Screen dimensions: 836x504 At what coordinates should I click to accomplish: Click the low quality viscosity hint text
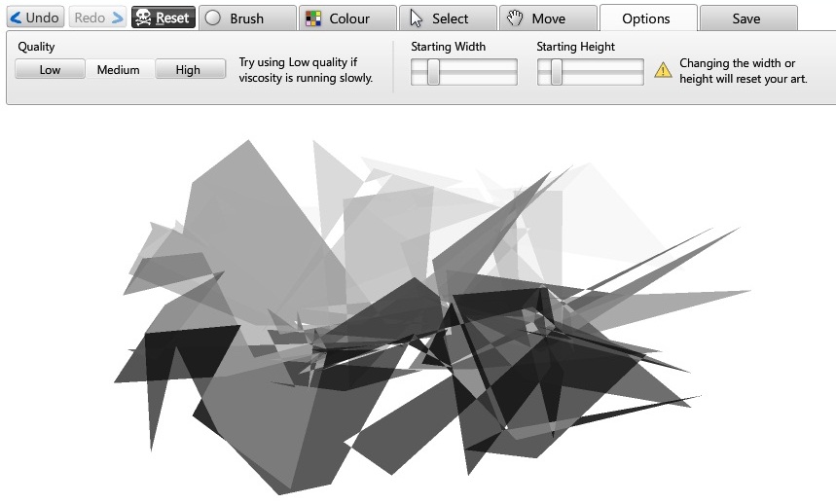click(306, 70)
